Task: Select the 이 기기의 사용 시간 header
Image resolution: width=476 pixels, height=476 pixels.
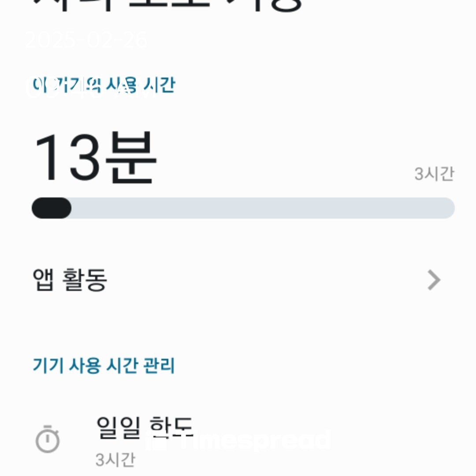Action: pyautogui.click(x=104, y=85)
